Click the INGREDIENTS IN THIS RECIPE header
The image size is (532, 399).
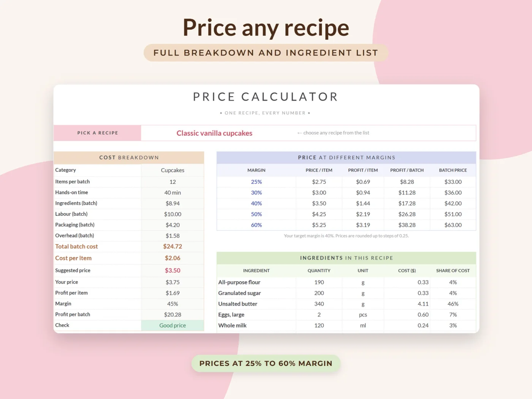(x=346, y=258)
